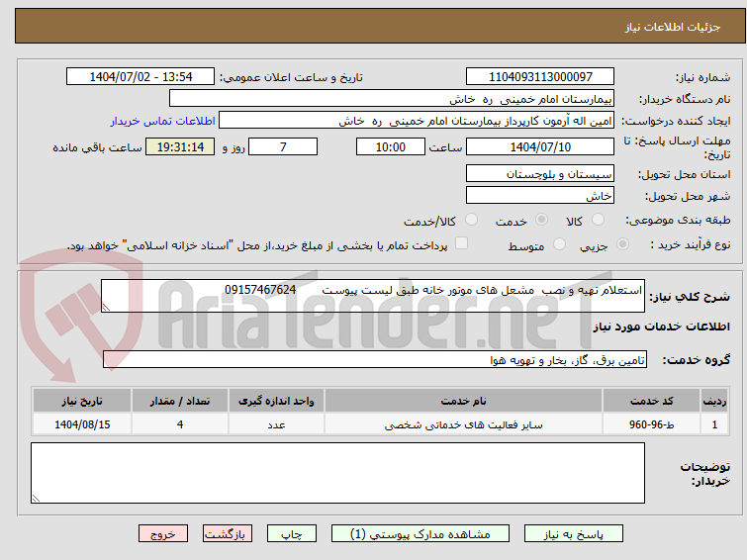
Task: Click the ردیف column header
Action: pos(714,401)
